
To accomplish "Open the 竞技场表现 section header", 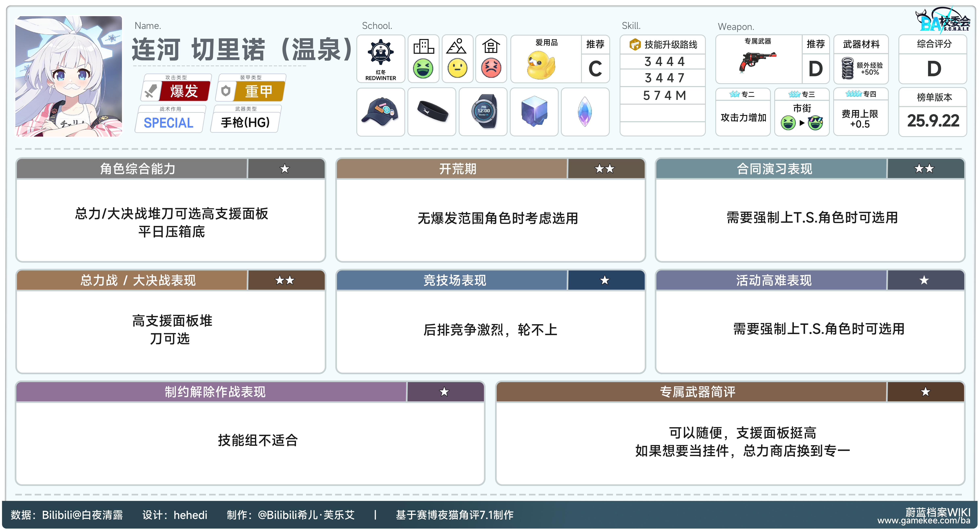I will pyautogui.click(x=455, y=280).
